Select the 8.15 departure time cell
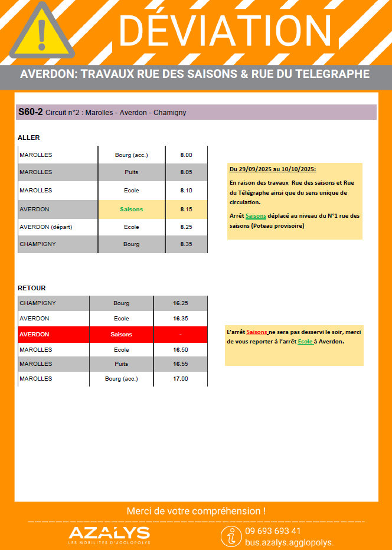This screenshot has width=392, height=550. (186, 209)
